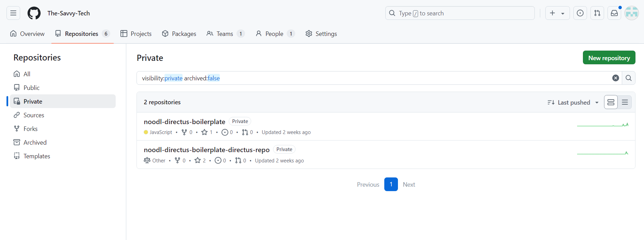Image resolution: width=644 pixels, height=240 pixels.
Task: Open issues count of noodl-directus-boilerplate
Action: (x=227, y=132)
